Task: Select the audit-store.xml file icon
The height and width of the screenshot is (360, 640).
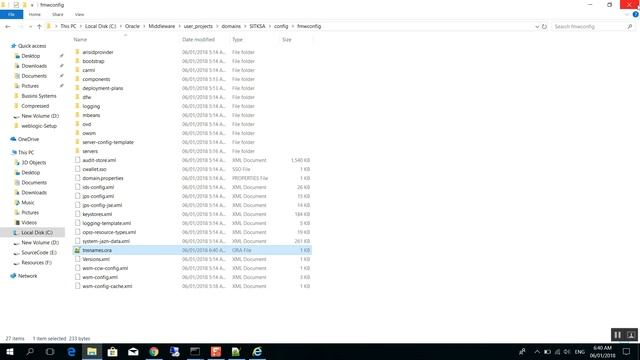Action: pyautogui.click(x=77, y=160)
